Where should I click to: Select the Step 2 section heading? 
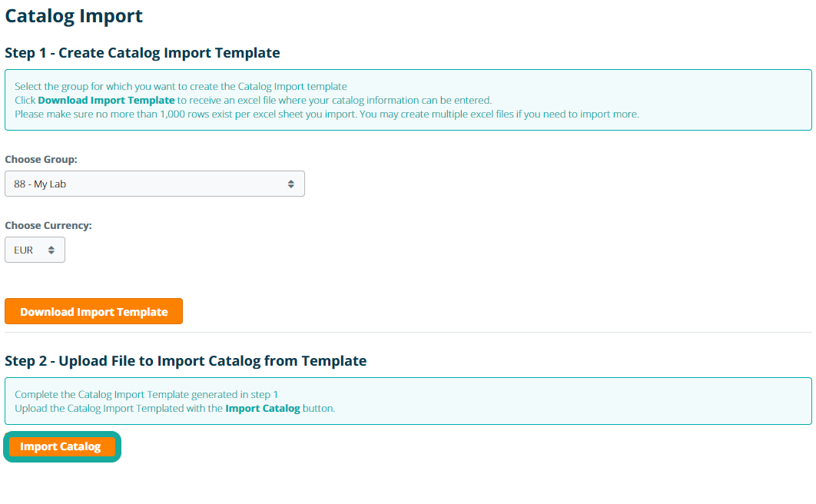[x=185, y=360]
